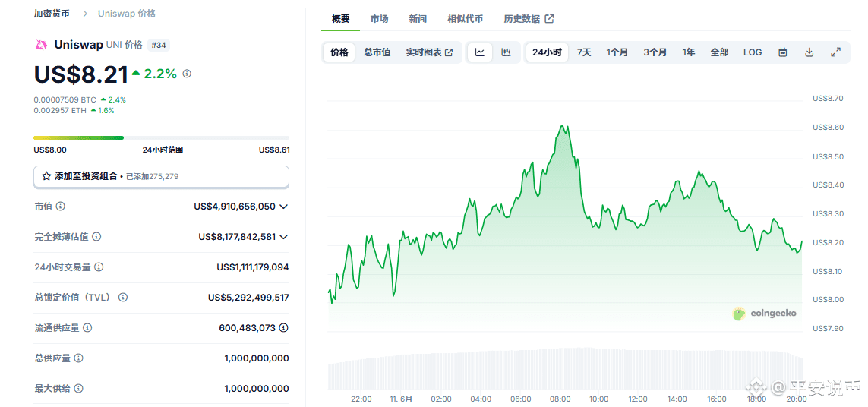The width and height of the screenshot is (868, 407).
Task: Click the Uniswap unicorn logo
Action: click(x=42, y=46)
